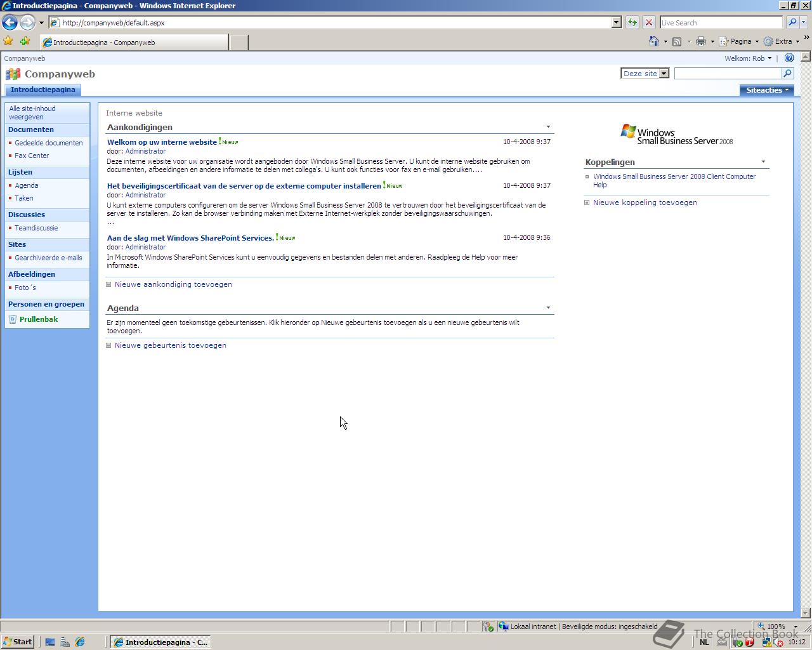812x650 pixels.
Task: Click the Live Search magnifier button
Action: [792, 22]
